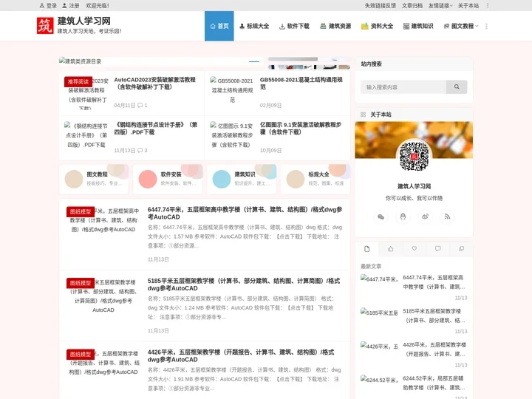Open sidebar article 4426平米，五层框架教学楼
The image size is (532, 399).
click(x=434, y=349)
